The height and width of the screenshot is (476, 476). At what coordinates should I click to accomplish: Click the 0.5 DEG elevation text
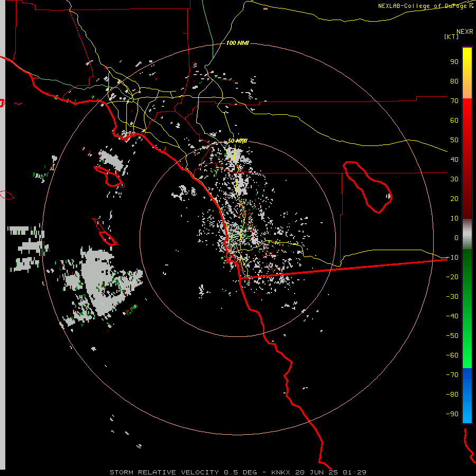[241, 472]
